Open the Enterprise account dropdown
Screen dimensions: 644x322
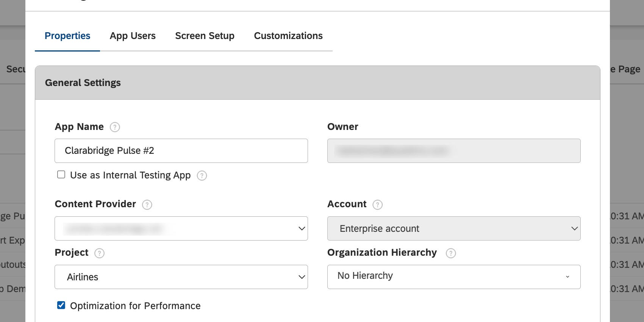(x=454, y=228)
